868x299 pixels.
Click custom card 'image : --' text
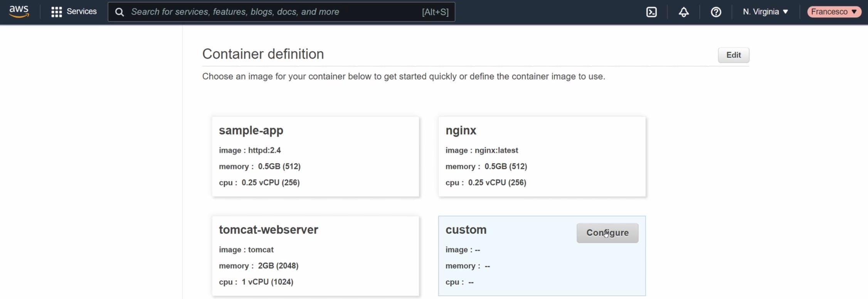(463, 250)
